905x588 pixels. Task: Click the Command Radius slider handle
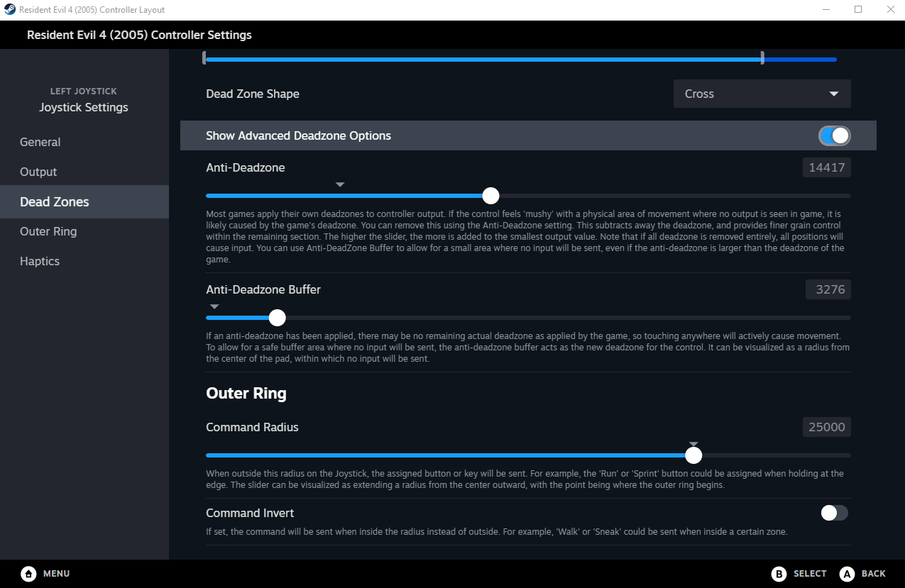(693, 455)
